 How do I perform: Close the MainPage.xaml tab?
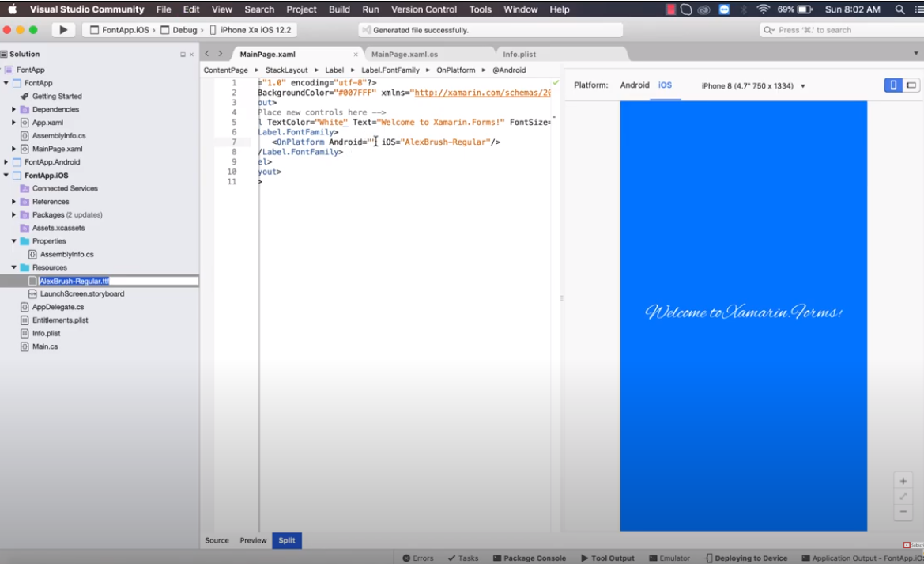tap(356, 55)
